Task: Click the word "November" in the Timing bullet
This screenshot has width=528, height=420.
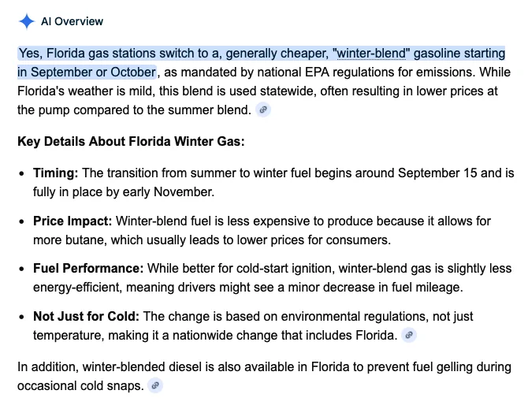Action: pos(184,192)
